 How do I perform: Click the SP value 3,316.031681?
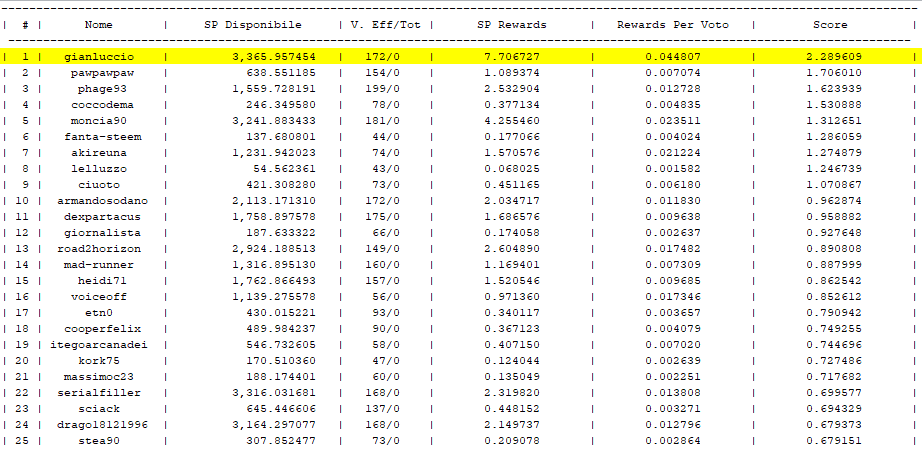point(274,393)
